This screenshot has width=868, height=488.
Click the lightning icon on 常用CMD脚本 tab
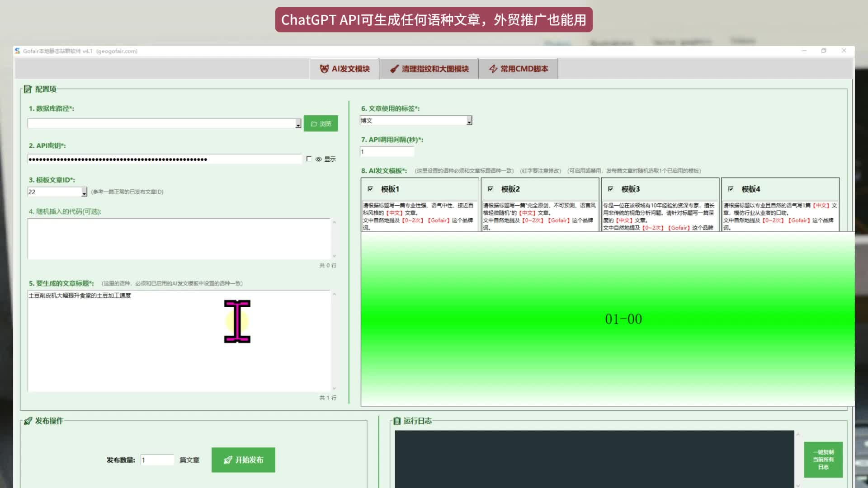click(x=493, y=69)
